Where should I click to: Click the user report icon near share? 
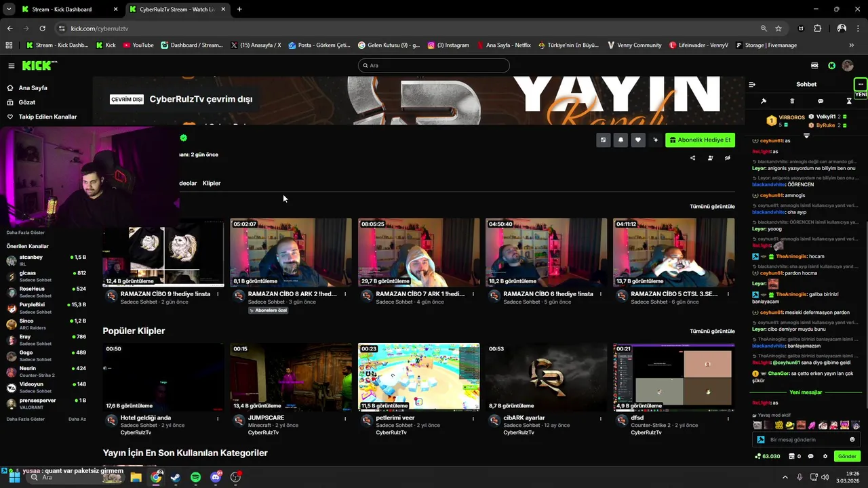click(710, 158)
